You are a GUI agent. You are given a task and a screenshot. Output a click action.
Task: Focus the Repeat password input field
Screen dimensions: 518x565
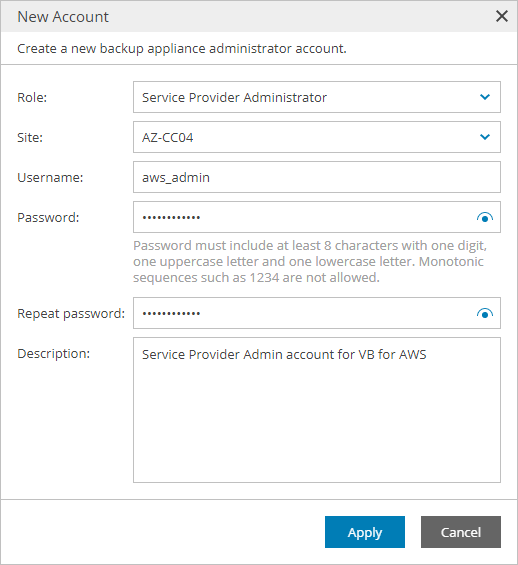click(317, 313)
